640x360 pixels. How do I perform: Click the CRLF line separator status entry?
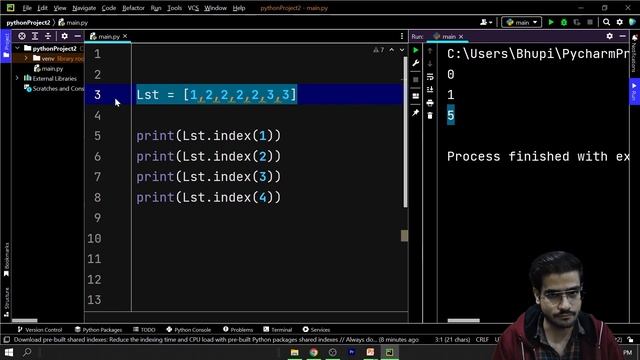click(482, 340)
